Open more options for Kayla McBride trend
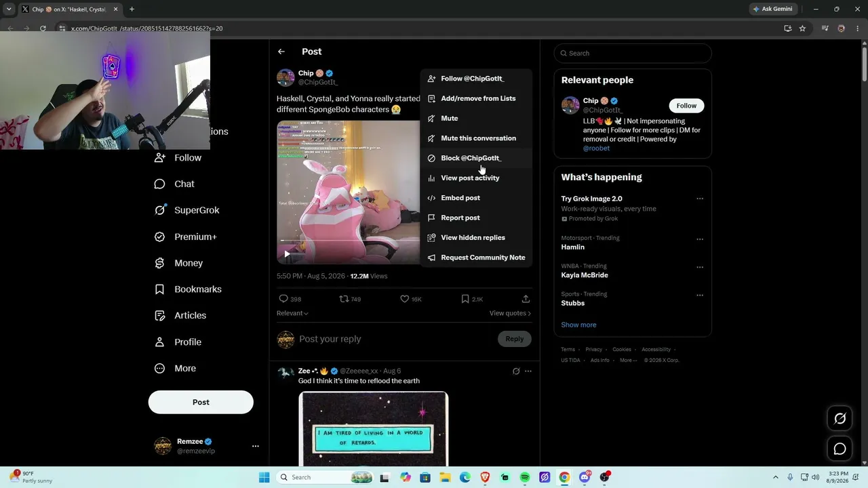The width and height of the screenshot is (868, 488). (x=700, y=267)
